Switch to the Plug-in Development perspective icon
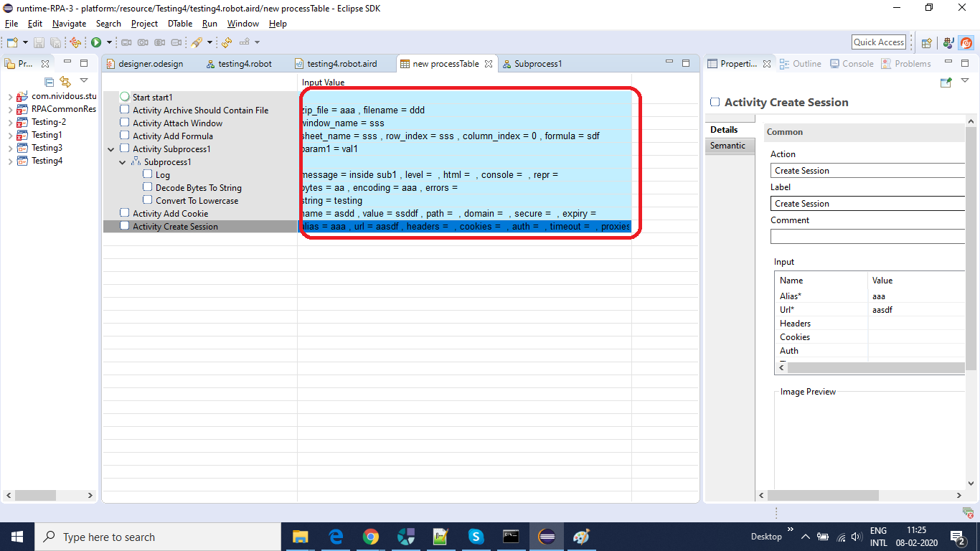 click(x=948, y=43)
